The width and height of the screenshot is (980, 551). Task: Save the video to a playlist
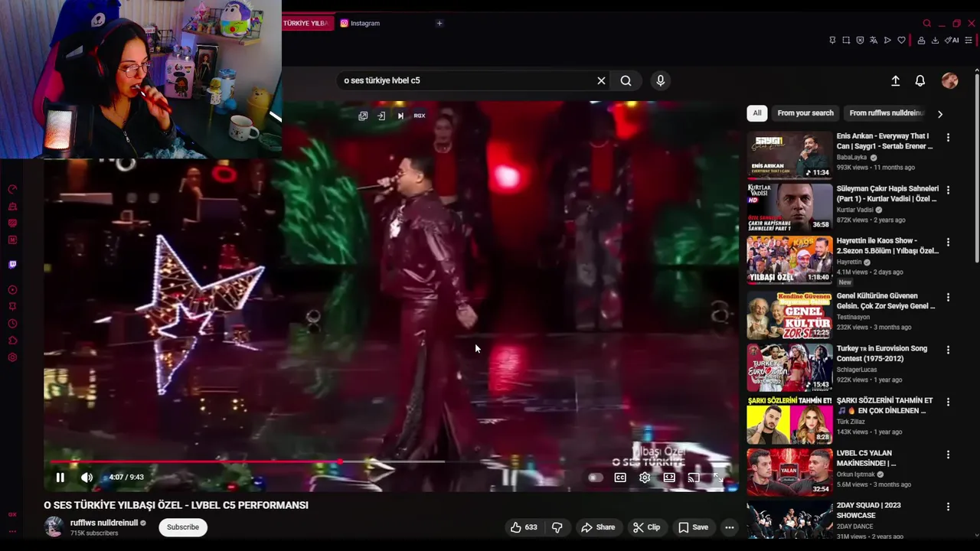(693, 527)
